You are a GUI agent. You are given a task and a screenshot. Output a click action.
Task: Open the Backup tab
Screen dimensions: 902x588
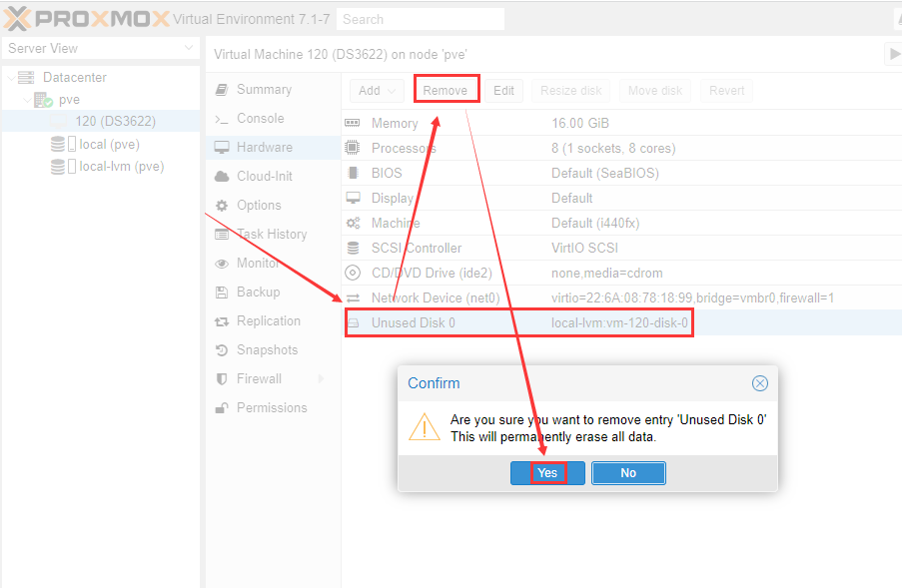[274, 292]
